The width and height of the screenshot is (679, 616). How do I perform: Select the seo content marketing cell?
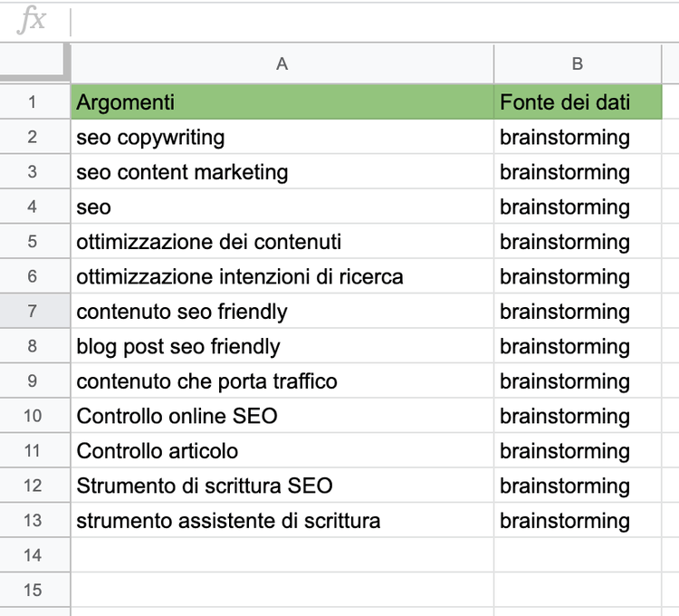point(282,171)
